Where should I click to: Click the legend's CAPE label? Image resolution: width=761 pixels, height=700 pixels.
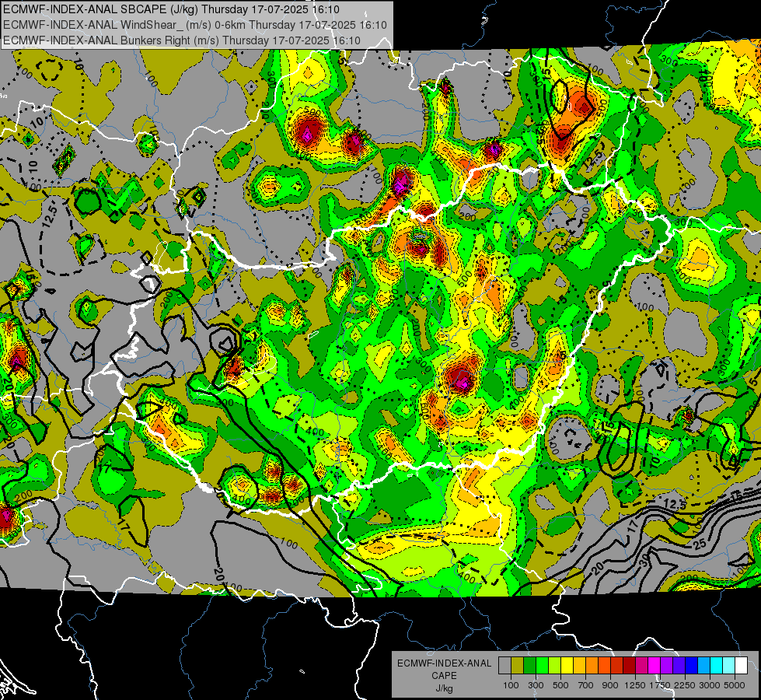444,676
